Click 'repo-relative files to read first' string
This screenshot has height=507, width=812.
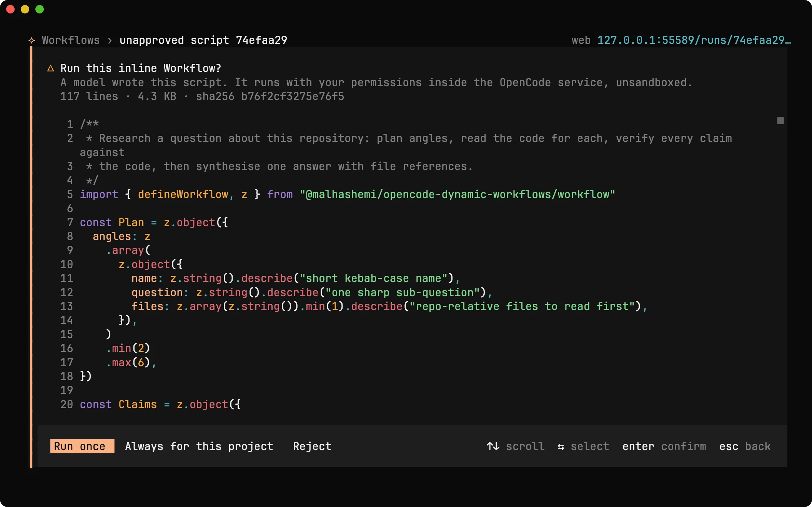pos(522,306)
